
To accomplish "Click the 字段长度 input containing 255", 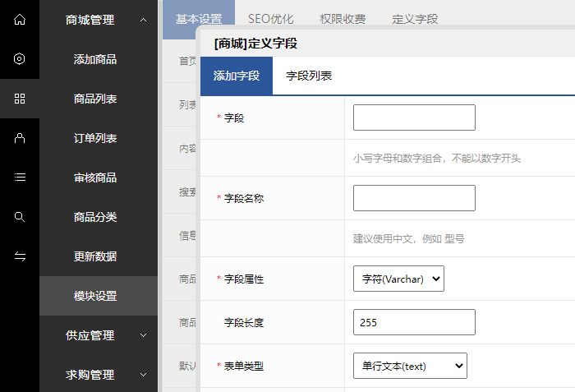I will [414, 322].
